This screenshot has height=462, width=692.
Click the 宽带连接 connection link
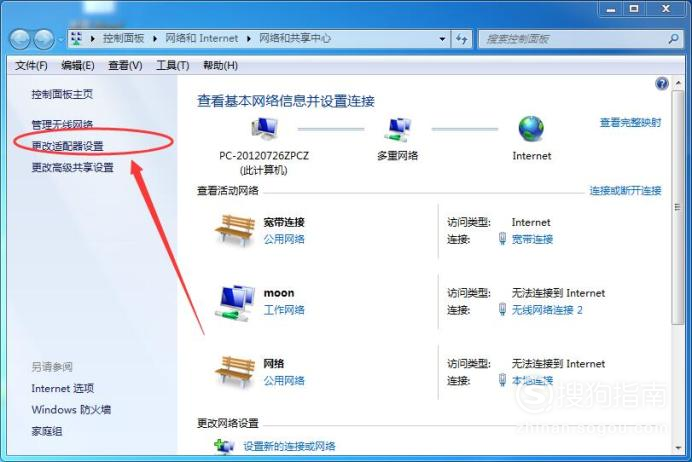point(532,239)
